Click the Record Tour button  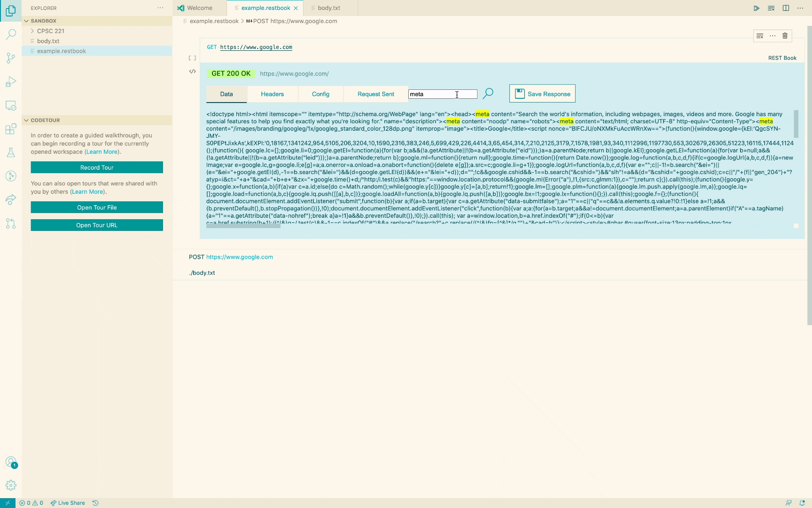point(97,167)
